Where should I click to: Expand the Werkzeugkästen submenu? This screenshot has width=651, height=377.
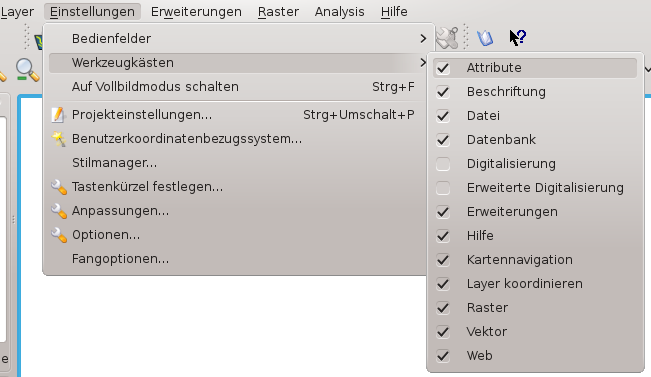(x=238, y=63)
